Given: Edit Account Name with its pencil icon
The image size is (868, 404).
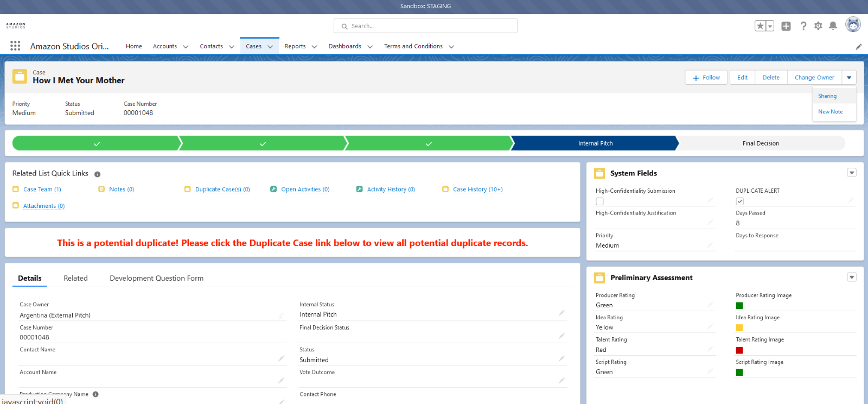Looking at the screenshot, I should (281, 381).
